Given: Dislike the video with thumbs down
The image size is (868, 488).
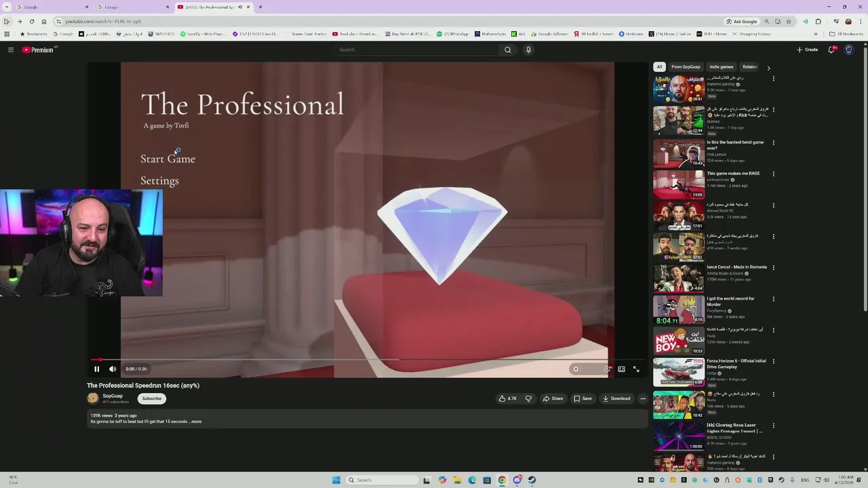Looking at the screenshot, I should click(528, 399).
